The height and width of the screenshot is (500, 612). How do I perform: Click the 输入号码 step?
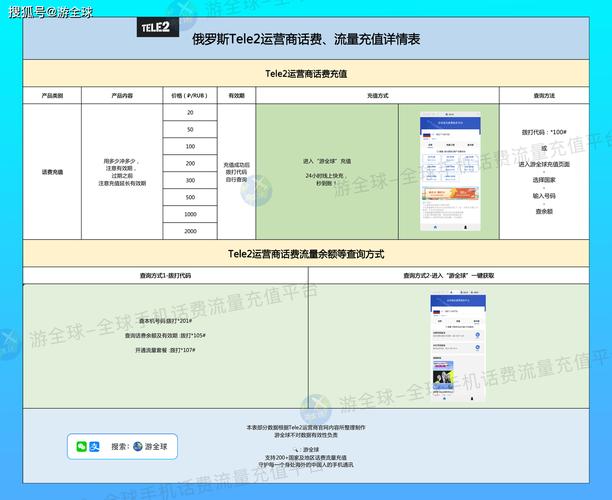pos(544,196)
